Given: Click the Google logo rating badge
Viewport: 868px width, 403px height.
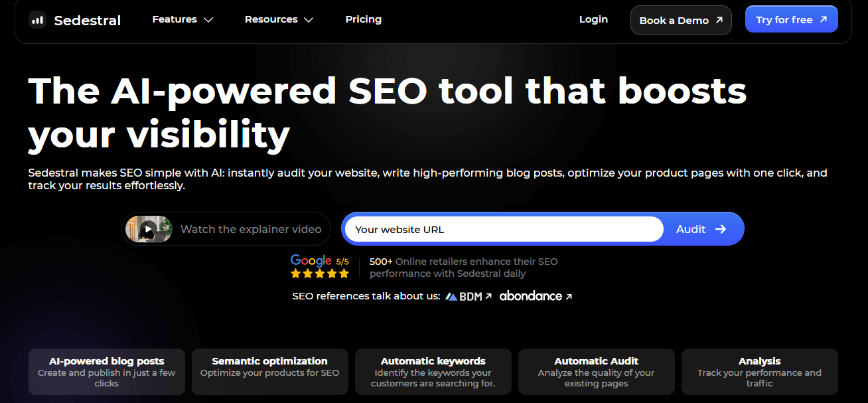Looking at the screenshot, I should click(311, 261).
